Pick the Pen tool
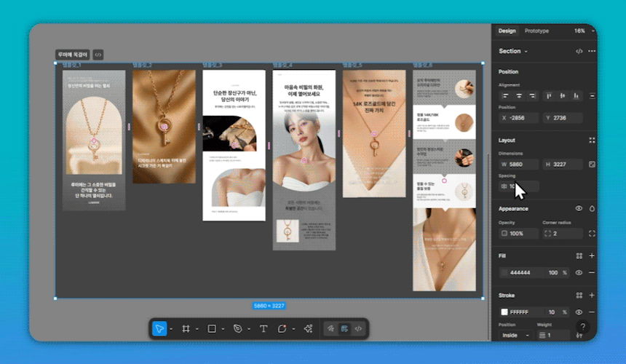Image resolution: width=626 pixels, height=364 pixels. 237,329
